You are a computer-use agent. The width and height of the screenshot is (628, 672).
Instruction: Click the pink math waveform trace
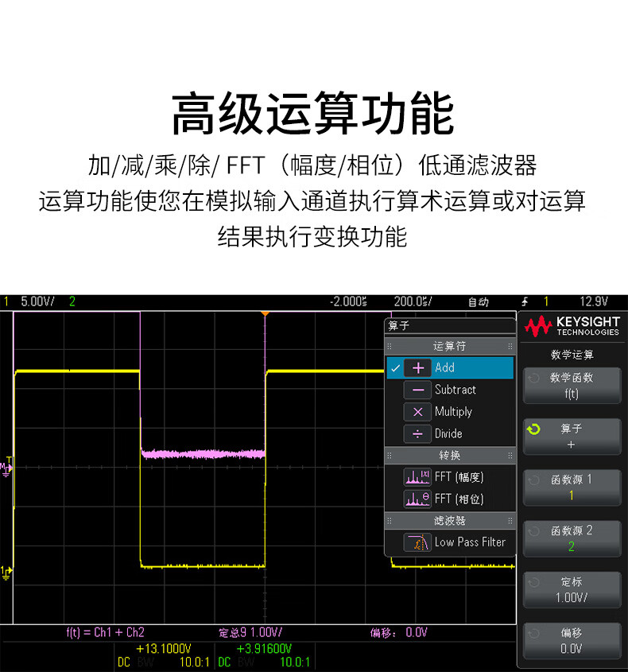point(203,454)
